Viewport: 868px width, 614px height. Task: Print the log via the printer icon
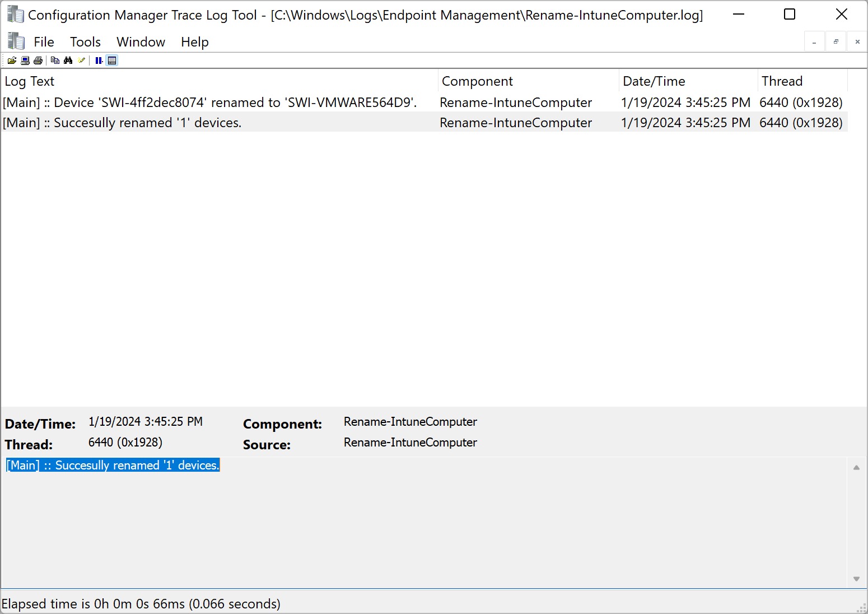click(x=38, y=60)
